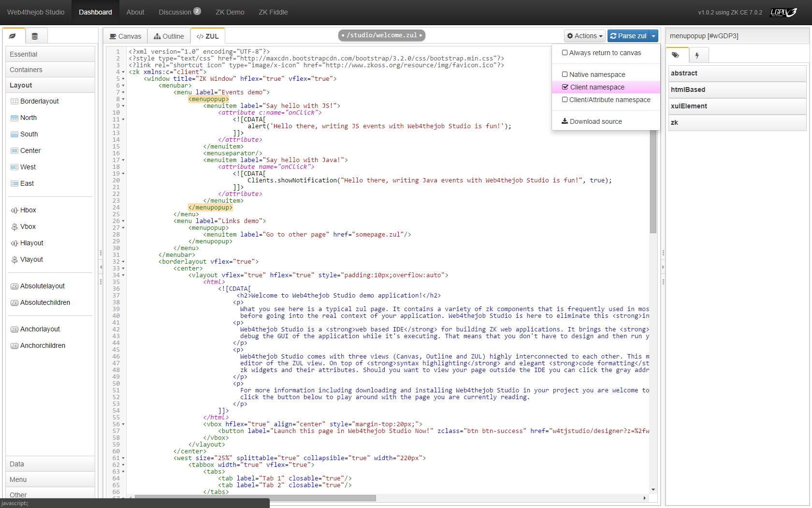Select the Vlayout component icon
Image resolution: width=812 pixels, height=508 pixels.
tap(14, 260)
